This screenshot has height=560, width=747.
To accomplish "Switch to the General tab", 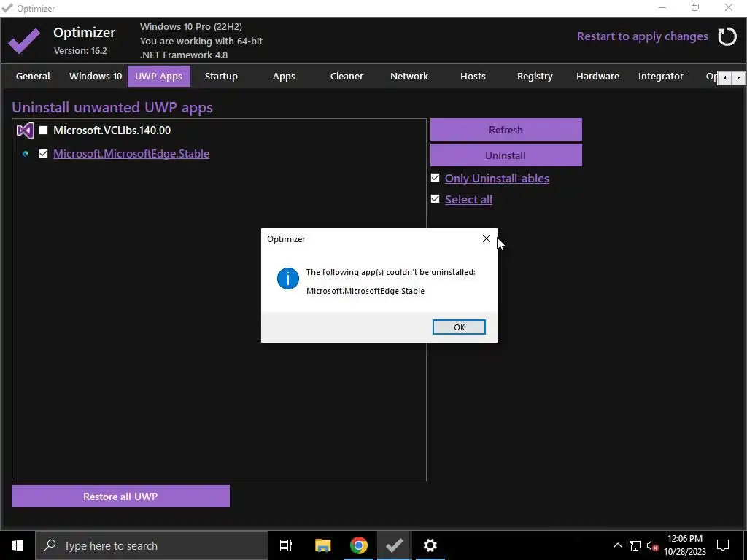I will (33, 76).
